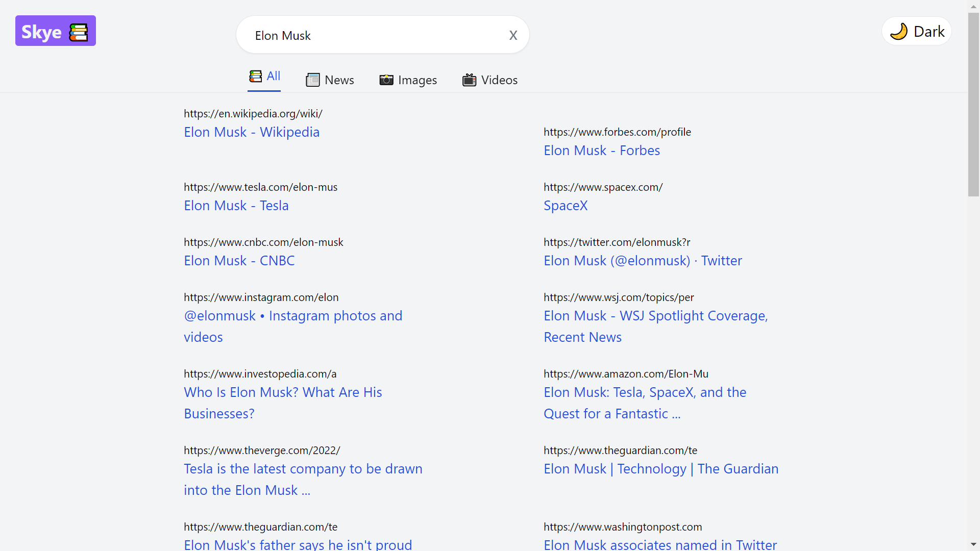The height and width of the screenshot is (551, 980).
Task: Click the books icon beside All
Action: tap(255, 77)
